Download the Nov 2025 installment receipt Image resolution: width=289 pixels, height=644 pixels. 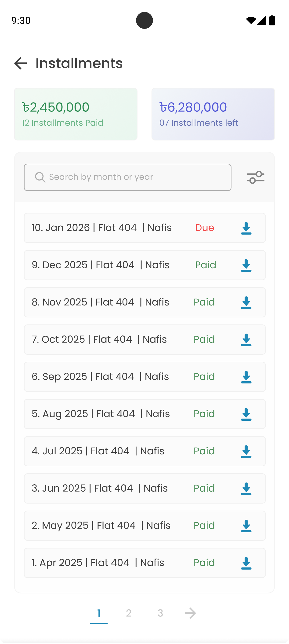click(246, 302)
